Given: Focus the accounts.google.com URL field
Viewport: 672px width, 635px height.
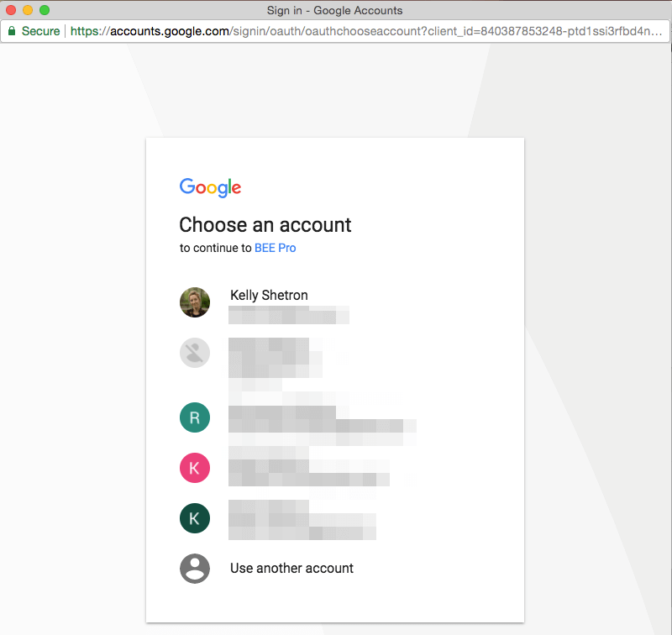Looking at the screenshot, I should pyautogui.click(x=366, y=31).
